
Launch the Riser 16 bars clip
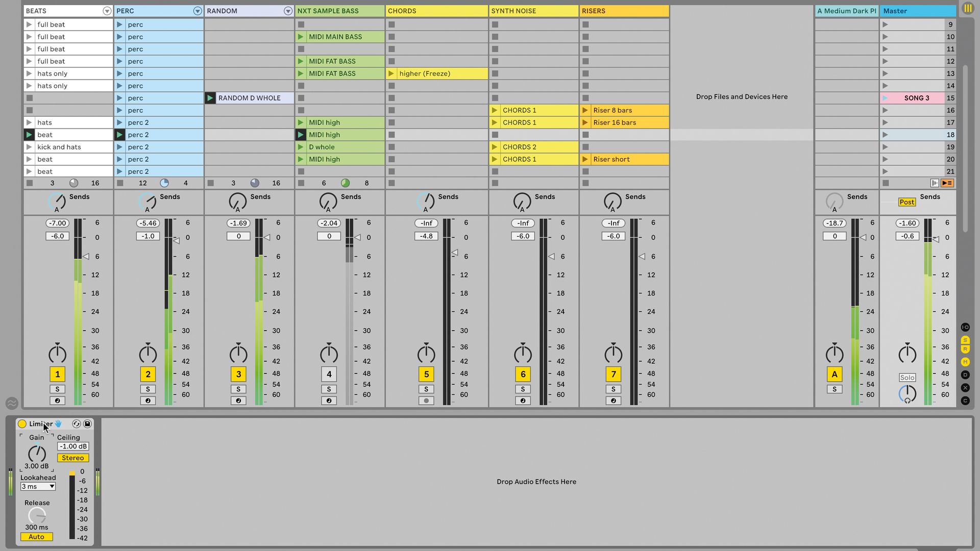[x=584, y=122]
